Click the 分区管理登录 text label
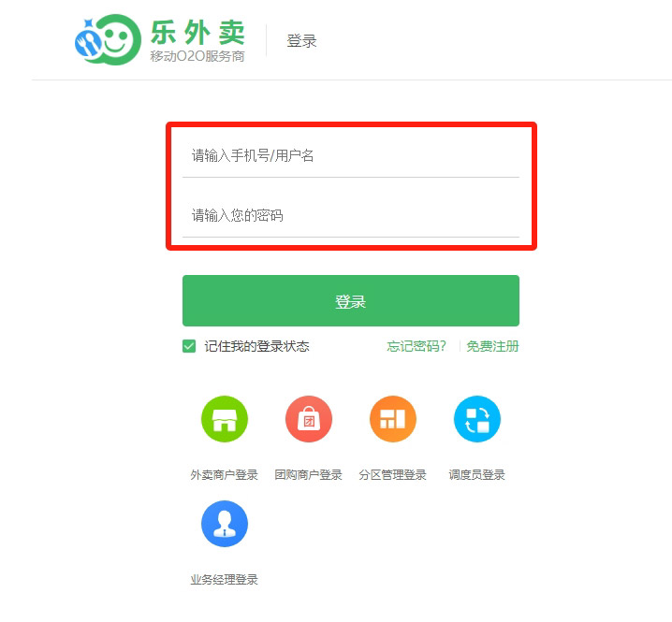The width and height of the screenshot is (672, 622). 392,474
